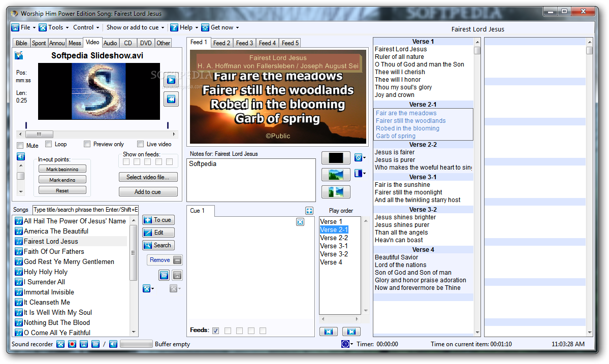
Task: Click the Mark beginning button
Action: (62, 169)
